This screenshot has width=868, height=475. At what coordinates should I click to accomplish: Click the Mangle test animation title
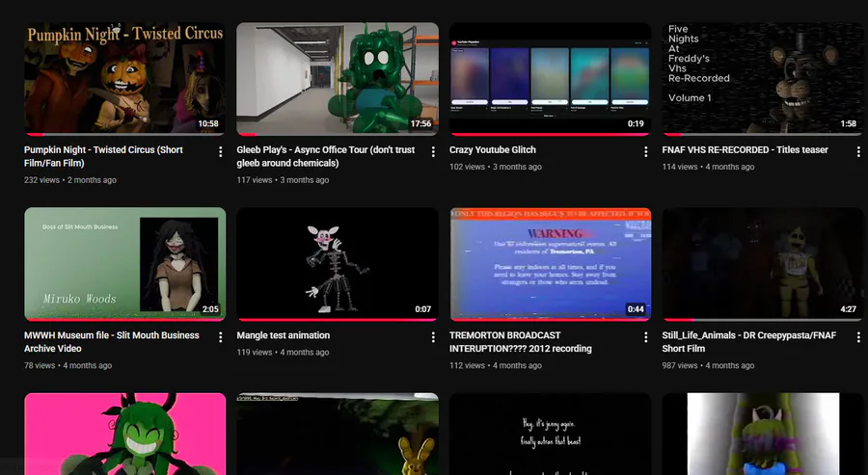pos(284,335)
